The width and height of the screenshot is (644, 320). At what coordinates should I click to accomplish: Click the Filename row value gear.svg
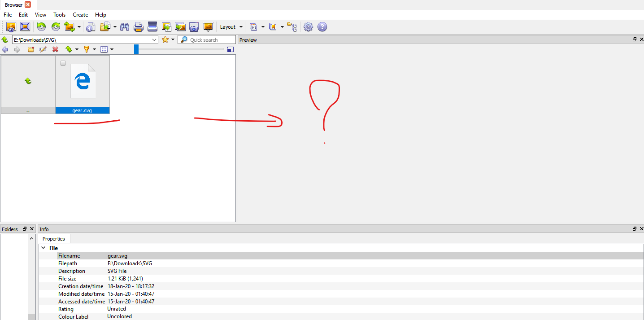tap(117, 256)
